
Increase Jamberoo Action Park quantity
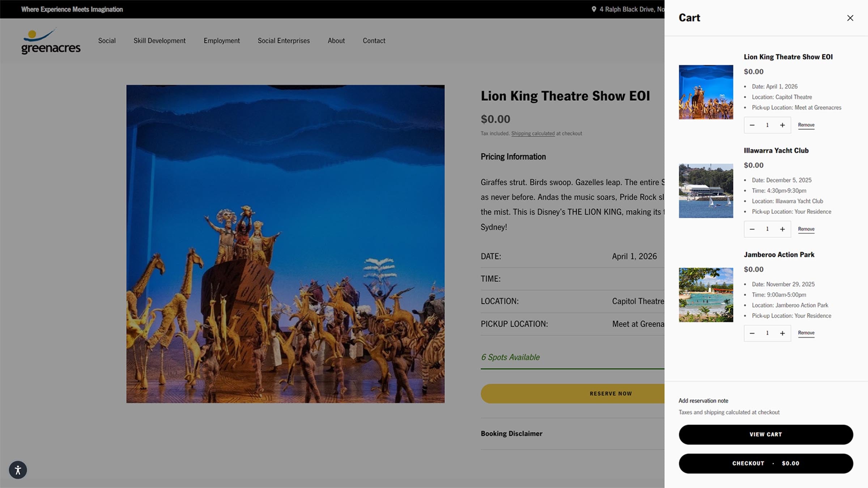click(x=782, y=333)
